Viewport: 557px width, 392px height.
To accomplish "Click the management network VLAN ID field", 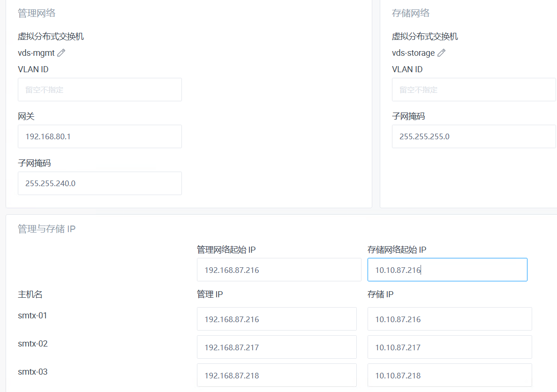I will tap(100, 90).
